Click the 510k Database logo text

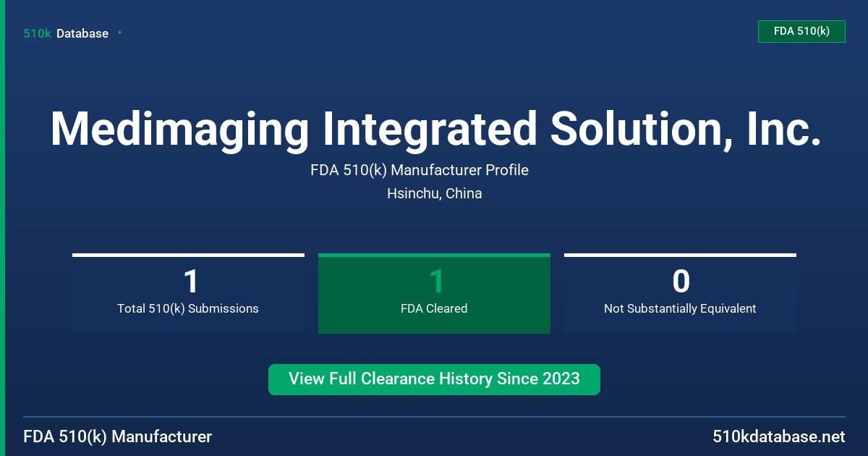[x=66, y=33]
